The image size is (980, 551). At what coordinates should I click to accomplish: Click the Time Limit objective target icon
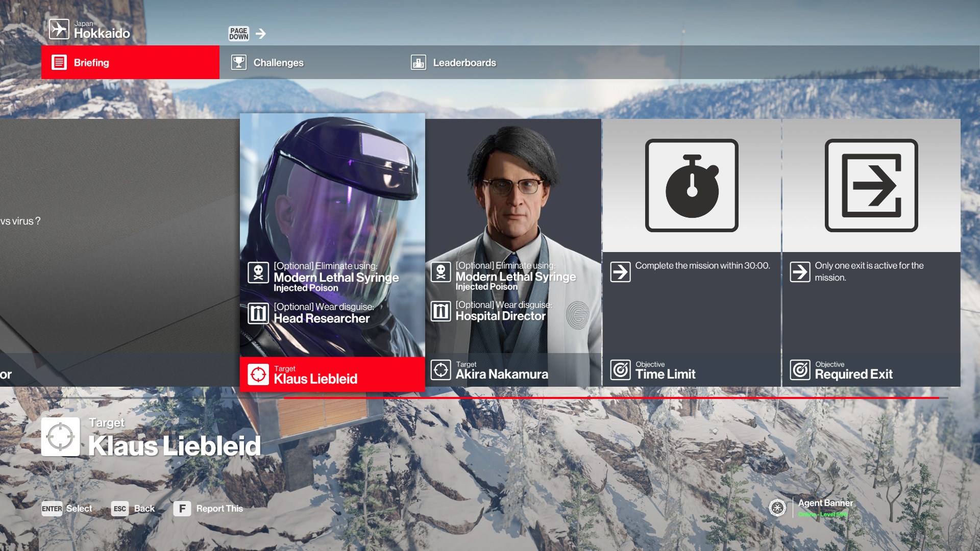[620, 370]
